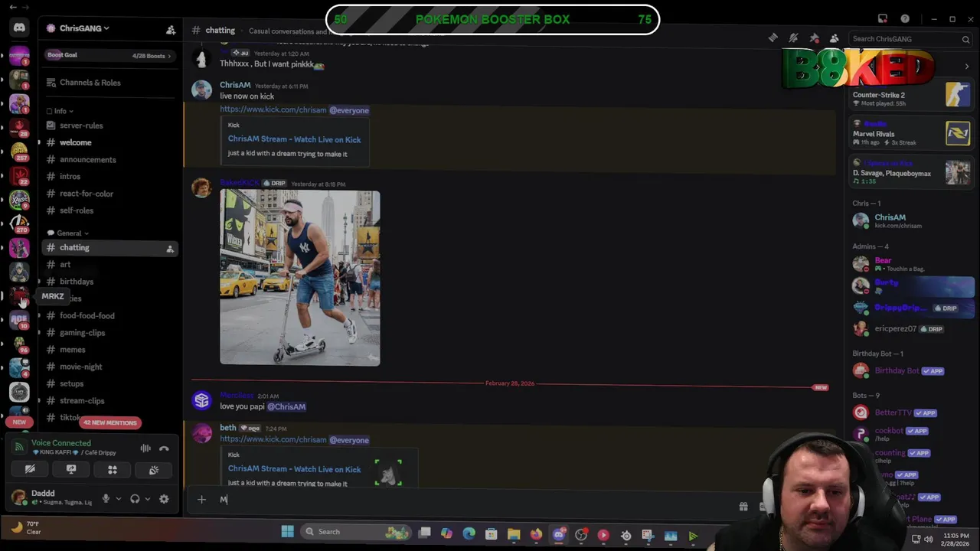Expand the Boost Goal arrow
Image resolution: width=980 pixels, height=551 pixels.
point(169,56)
